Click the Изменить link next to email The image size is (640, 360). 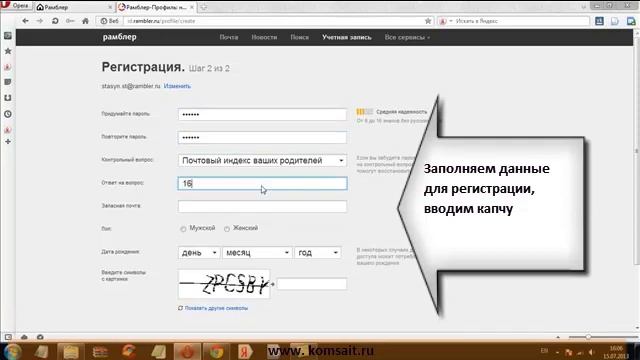click(x=177, y=86)
